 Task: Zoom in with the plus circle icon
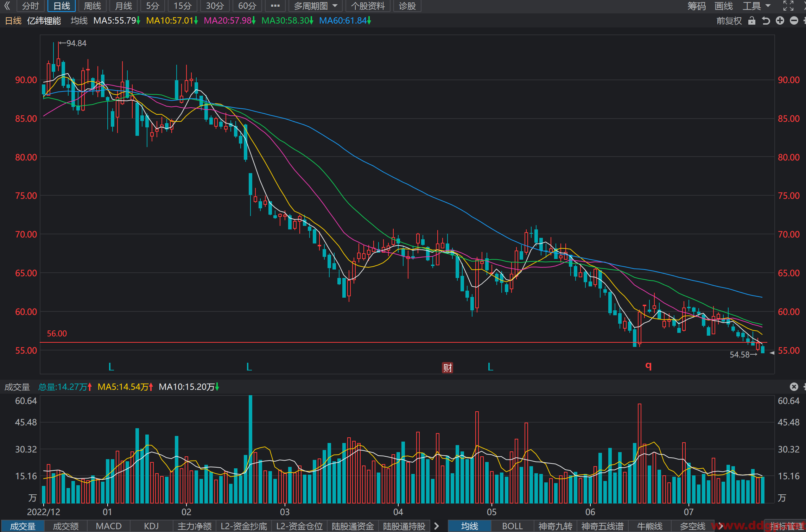click(x=780, y=21)
